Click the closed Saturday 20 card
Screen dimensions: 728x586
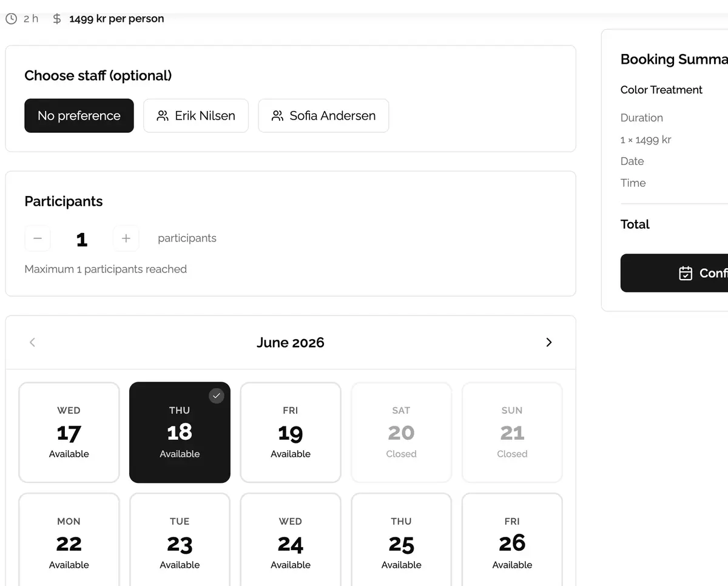402,433
